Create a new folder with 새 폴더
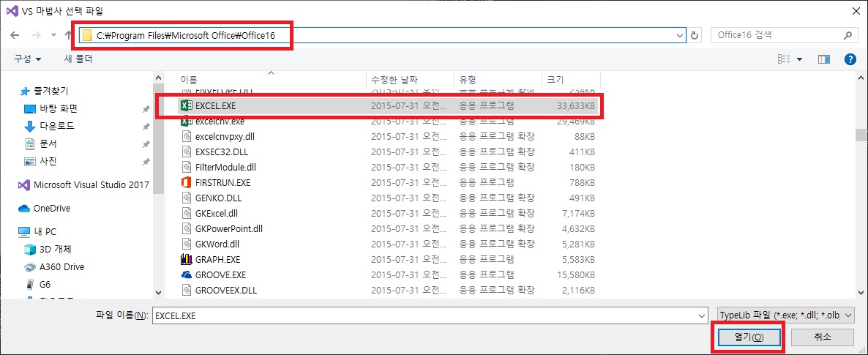This screenshot has width=868, height=355. (78, 59)
